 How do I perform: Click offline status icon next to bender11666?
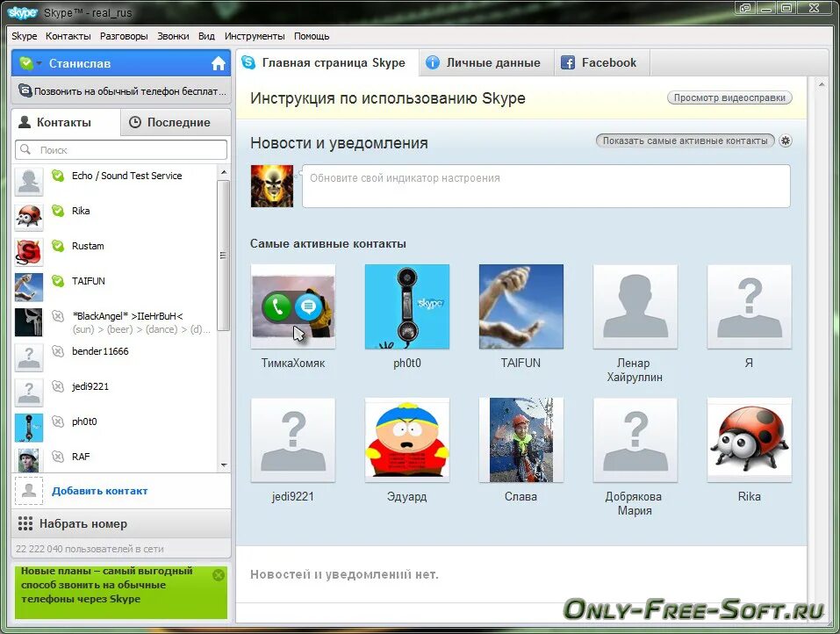(x=58, y=351)
